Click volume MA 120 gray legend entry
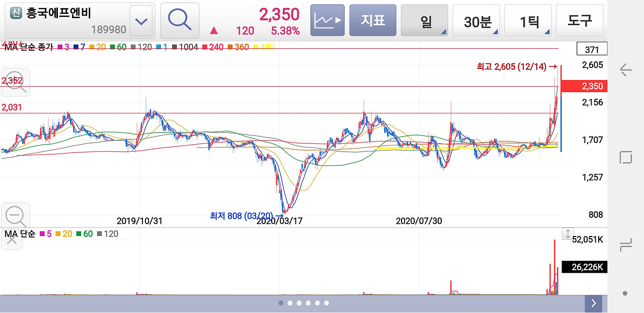Screen dimensions: 644x313 (x=107, y=234)
